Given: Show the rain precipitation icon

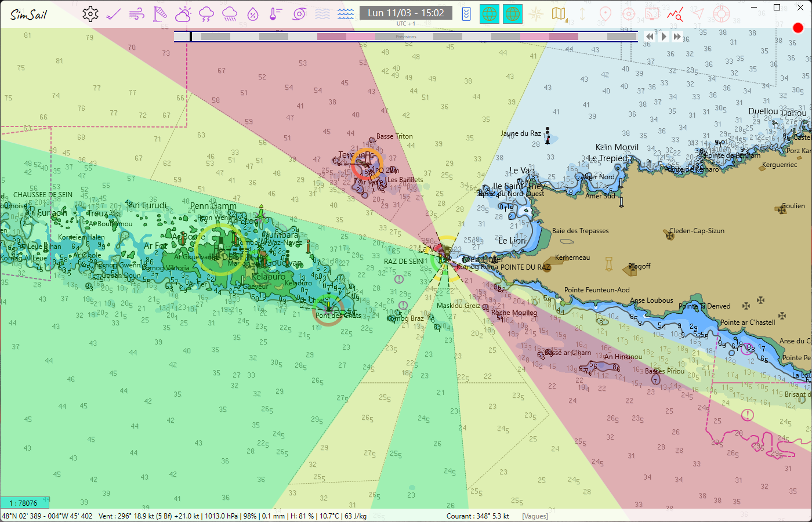Looking at the screenshot, I should pyautogui.click(x=230, y=14).
